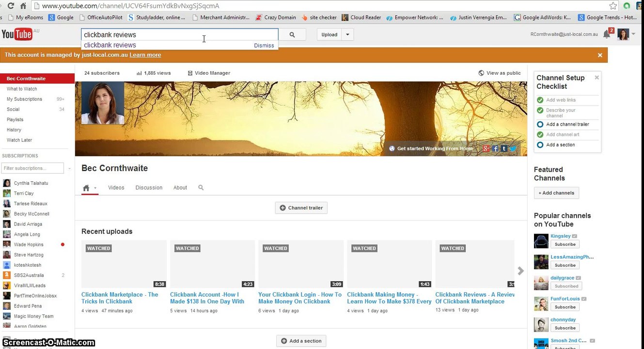Click the Channel trailer button

[x=301, y=208]
